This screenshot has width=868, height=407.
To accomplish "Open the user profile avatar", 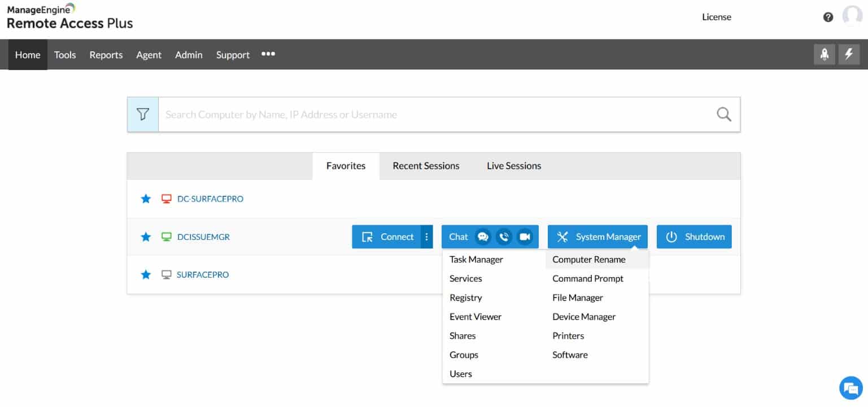I will 852,16.
